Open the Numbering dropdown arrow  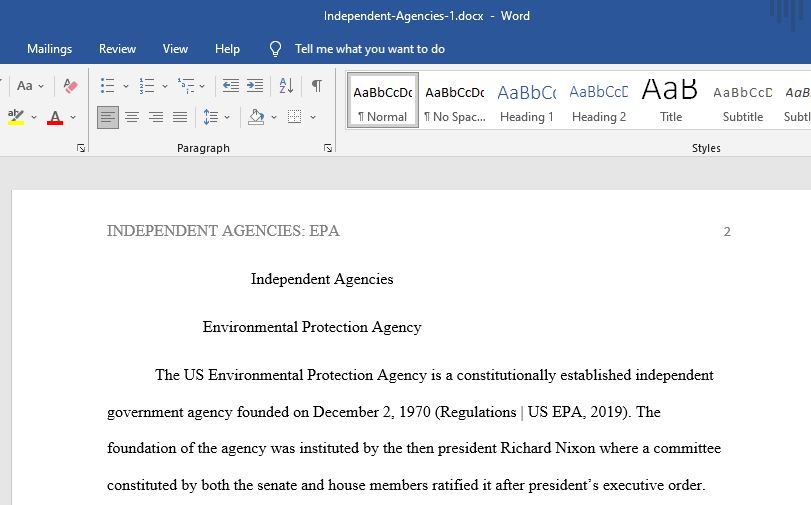(164, 86)
